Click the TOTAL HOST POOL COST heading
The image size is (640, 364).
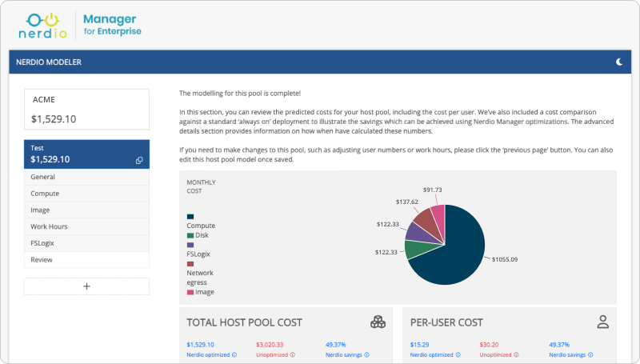coord(244,322)
